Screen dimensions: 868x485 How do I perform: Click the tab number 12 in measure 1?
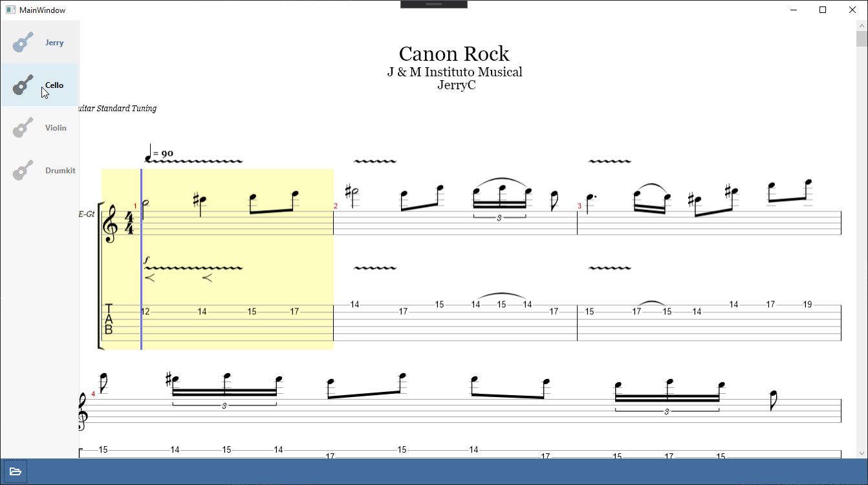point(146,312)
